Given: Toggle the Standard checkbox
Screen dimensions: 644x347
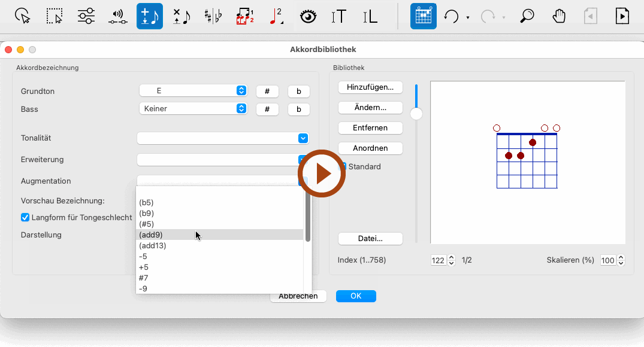Looking at the screenshot, I should [x=343, y=166].
